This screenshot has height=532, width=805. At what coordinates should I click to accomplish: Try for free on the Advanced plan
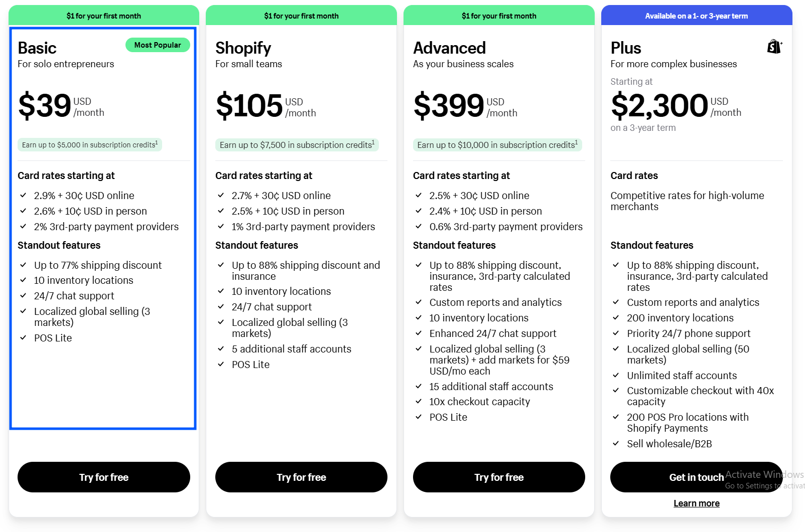point(498,477)
